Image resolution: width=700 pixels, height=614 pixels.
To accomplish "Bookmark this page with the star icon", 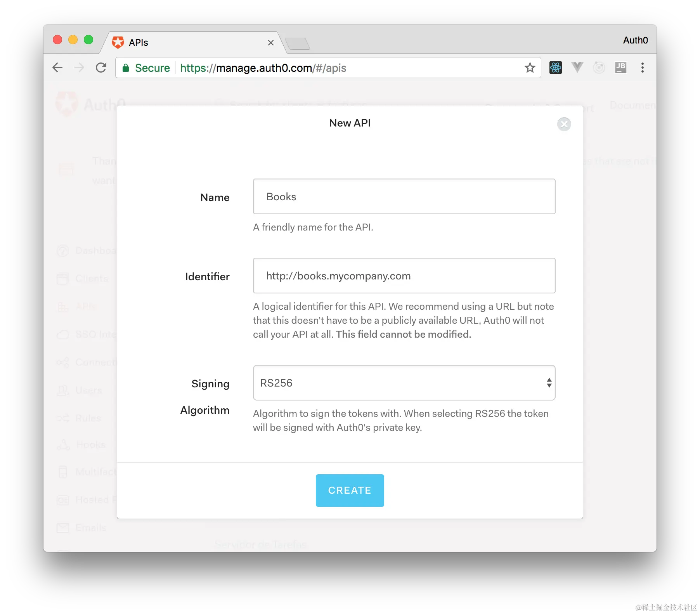I will 529,68.
